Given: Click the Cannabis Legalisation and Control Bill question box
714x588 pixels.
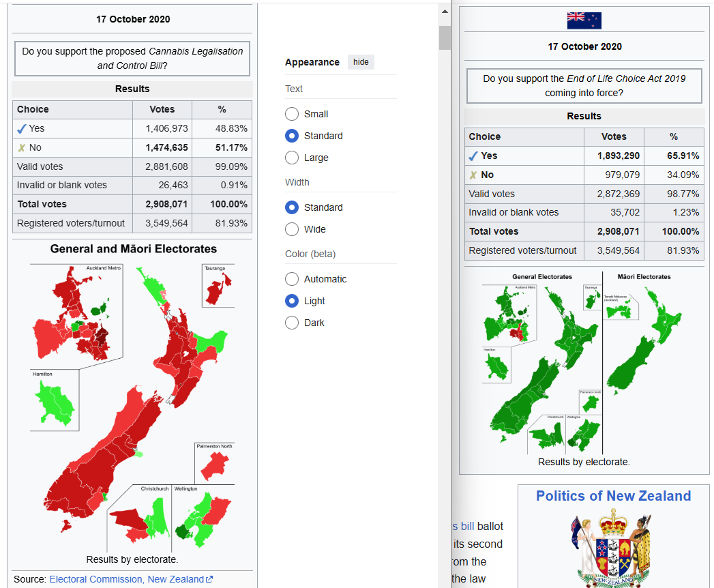Looking at the screenshot, I should coord(132,59).
